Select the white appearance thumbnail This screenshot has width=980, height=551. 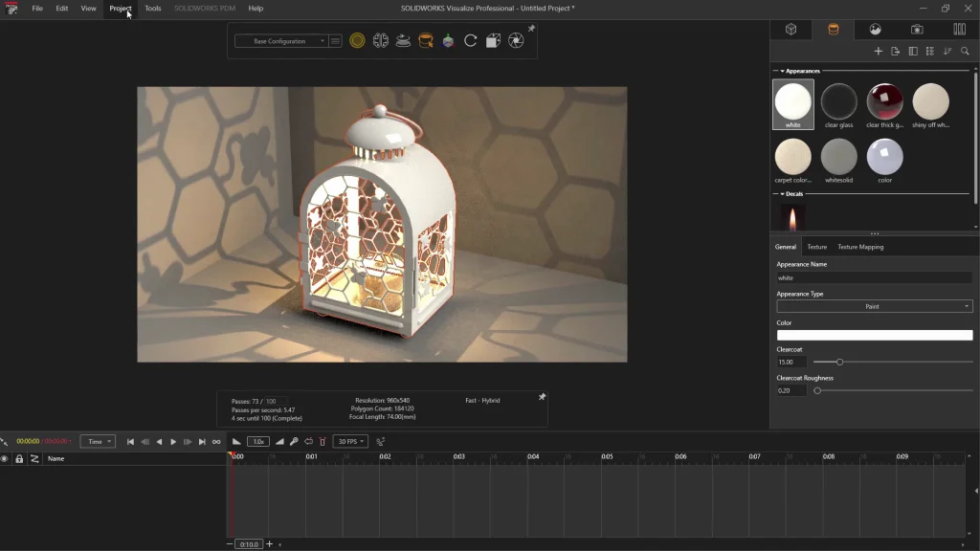click(x=792, y=103)
